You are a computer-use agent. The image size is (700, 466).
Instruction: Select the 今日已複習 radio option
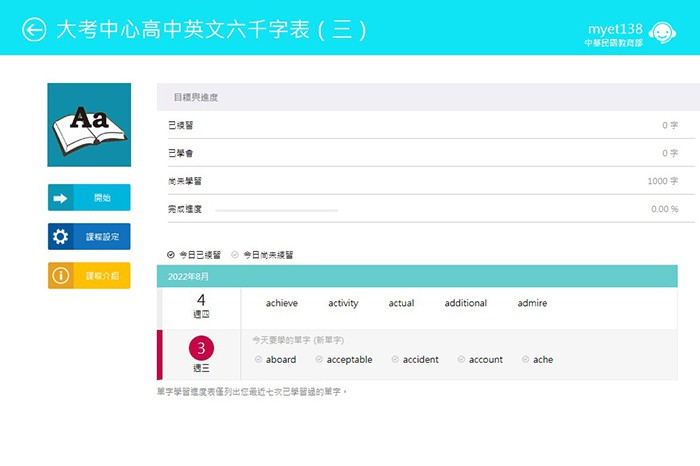pos(171,255)
